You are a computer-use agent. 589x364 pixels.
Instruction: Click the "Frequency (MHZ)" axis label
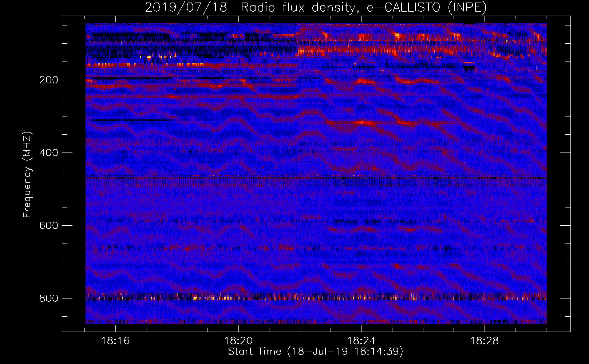(x=27, y=175)
